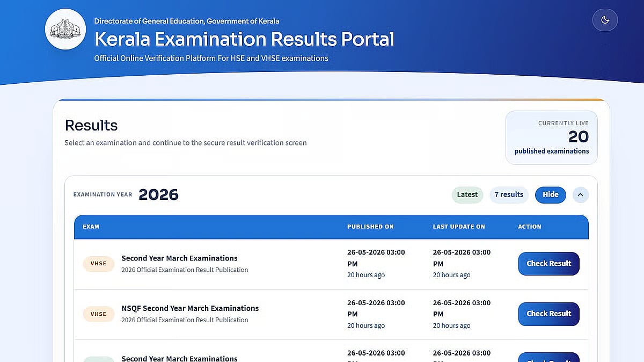
Task: Click the Kerala government emblem logo
Action: (65, 29)
